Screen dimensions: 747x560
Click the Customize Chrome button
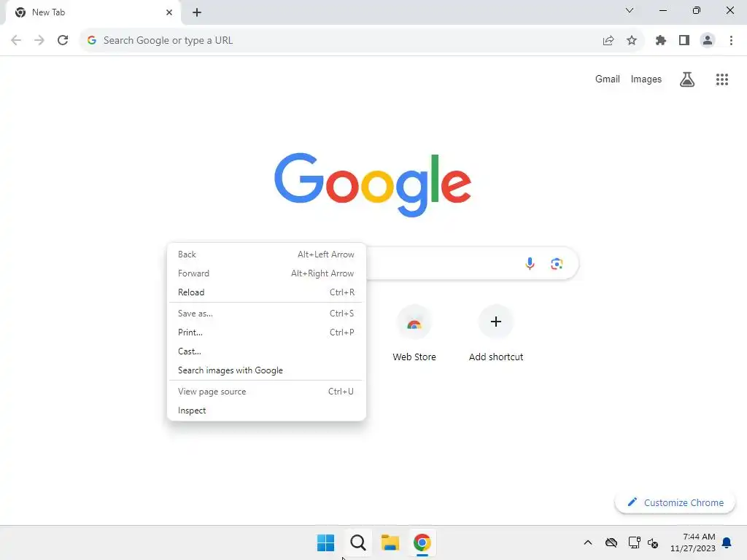(675, 502)
